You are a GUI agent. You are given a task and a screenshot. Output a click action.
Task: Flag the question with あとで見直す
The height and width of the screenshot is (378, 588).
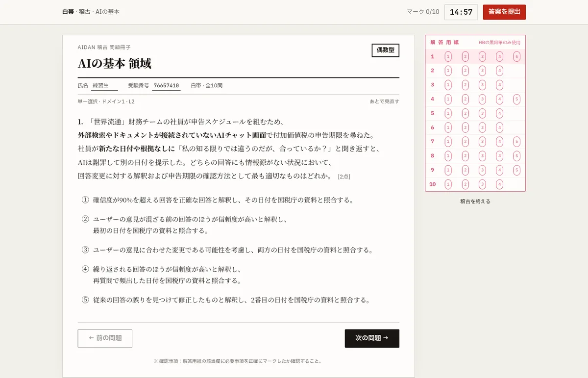(384, 101)
